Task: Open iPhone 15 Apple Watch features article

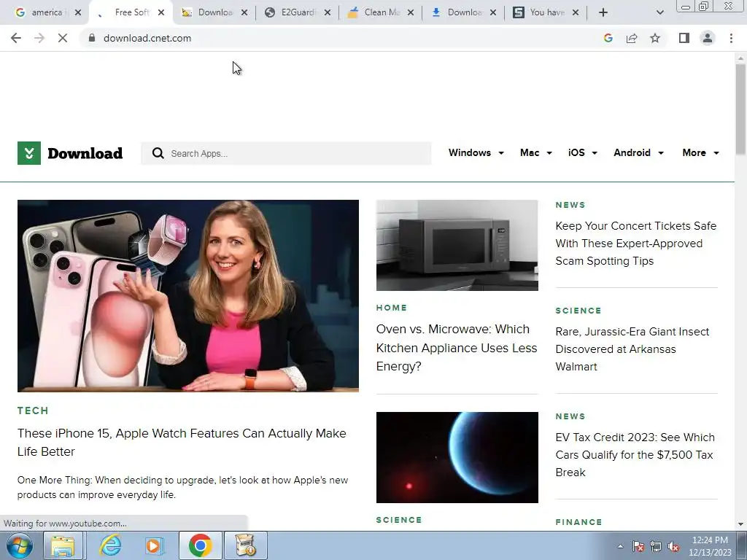Action: pos(182,443)
